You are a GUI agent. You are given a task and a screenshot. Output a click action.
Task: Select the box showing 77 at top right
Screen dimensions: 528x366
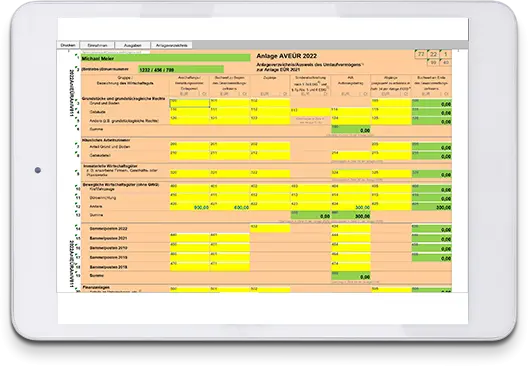coord(421,54)
